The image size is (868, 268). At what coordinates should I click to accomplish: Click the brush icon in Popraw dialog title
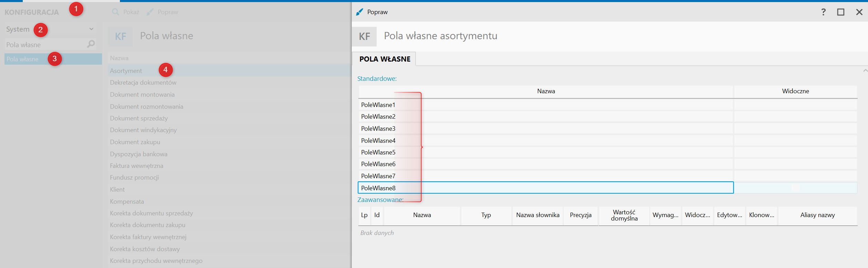click(x=359, y=12)
